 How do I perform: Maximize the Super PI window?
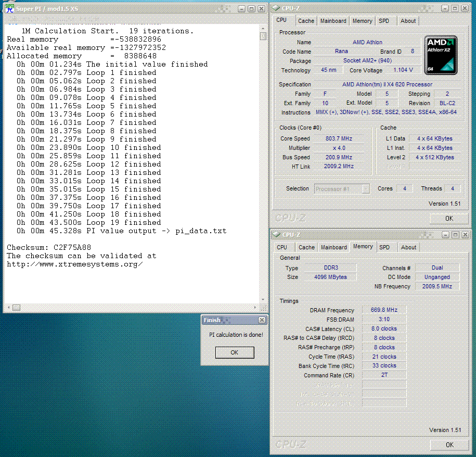pos(251,8)
